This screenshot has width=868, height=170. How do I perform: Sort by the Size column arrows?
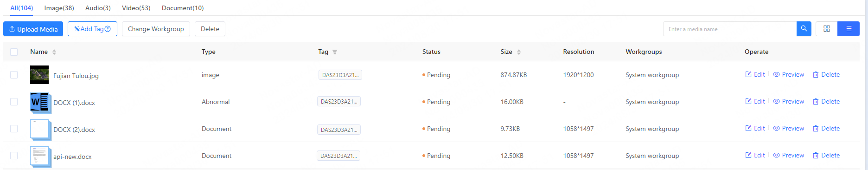(x=519, y=52)
